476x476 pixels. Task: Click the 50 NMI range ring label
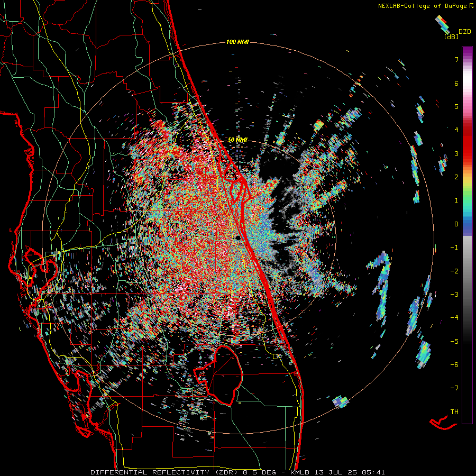point(237,140)
